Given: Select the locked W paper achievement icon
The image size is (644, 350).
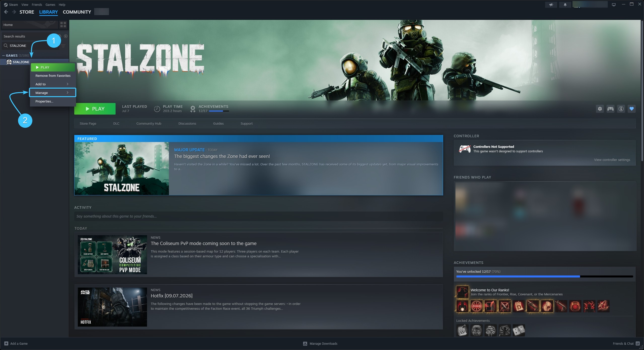Looking at the screenshot, I should 462,330.
